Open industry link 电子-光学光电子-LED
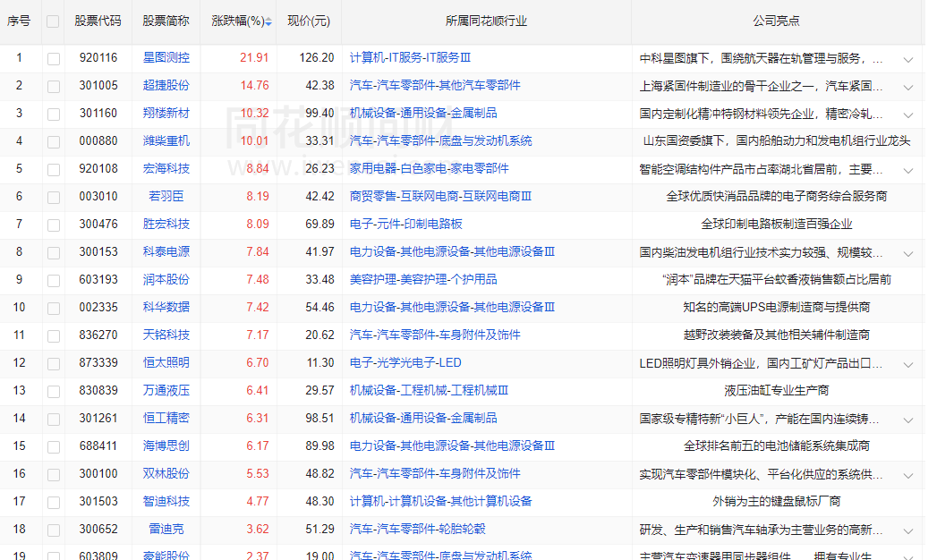 point(405,363)
